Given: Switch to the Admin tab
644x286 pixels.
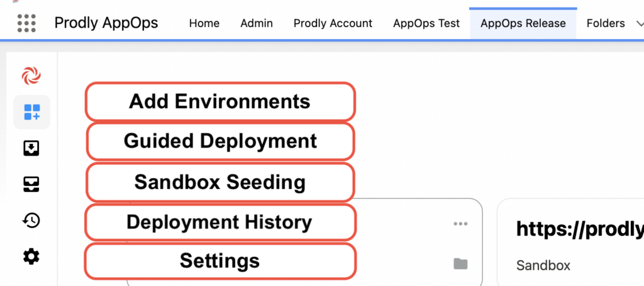Looking at the screenshot, I should [x=257, y=23].
